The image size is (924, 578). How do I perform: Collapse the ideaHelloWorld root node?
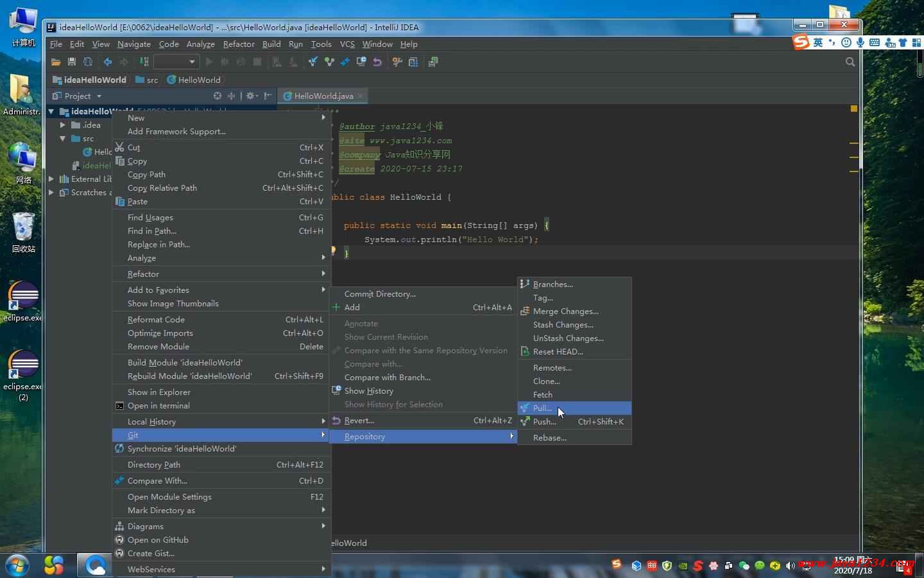click(51, 111)
